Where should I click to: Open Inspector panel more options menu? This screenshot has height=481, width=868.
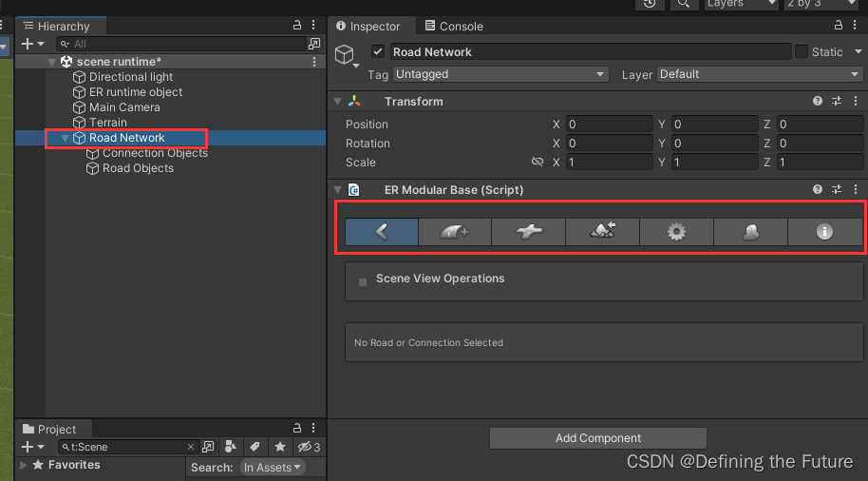coord(856,25)
